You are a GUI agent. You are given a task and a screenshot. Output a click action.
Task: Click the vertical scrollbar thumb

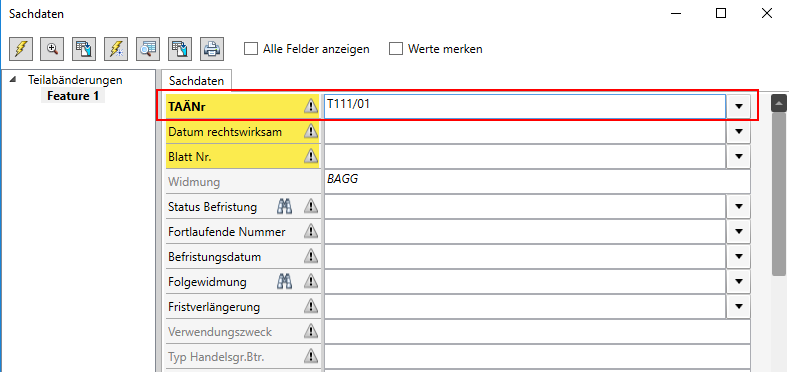(778, 194)
